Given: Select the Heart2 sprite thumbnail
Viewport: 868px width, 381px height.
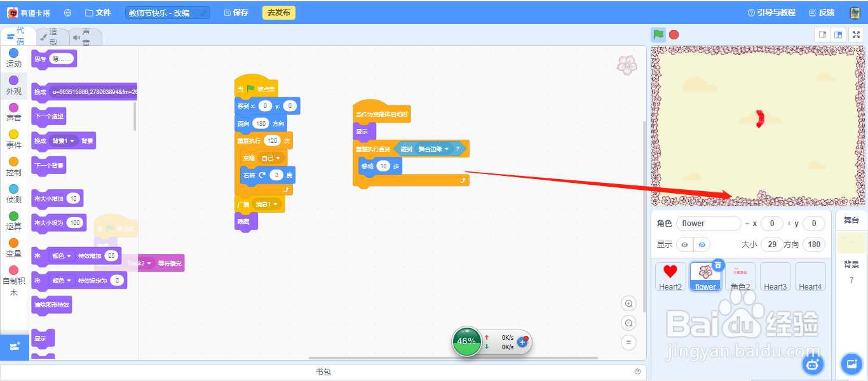Looking at the screenshot, I should tap(670, 277).
